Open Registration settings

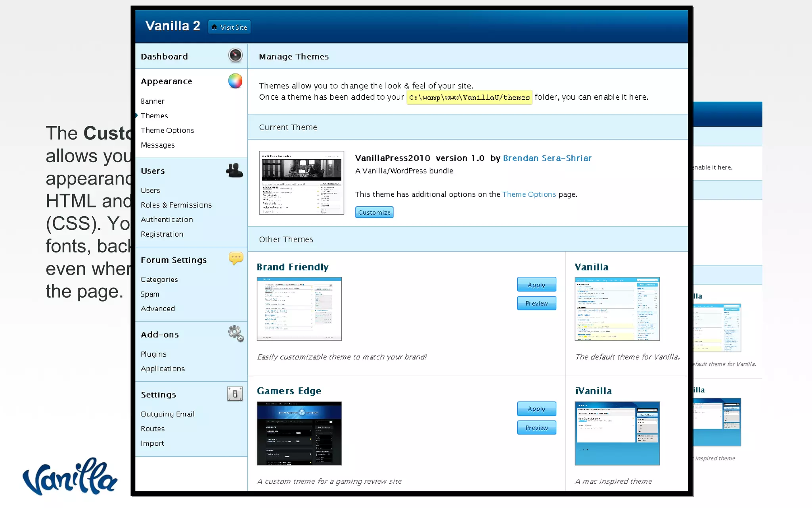tap(162, 234)
